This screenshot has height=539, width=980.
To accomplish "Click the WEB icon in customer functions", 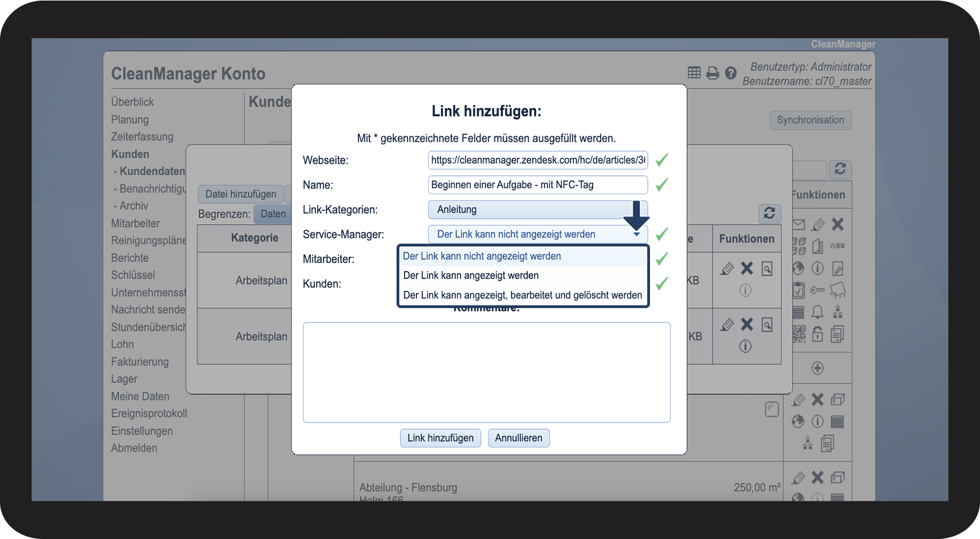I will coord(837,246).
